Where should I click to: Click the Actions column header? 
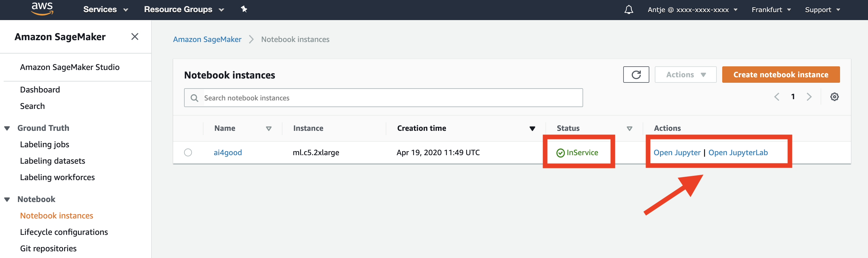(x=667, y=128)
